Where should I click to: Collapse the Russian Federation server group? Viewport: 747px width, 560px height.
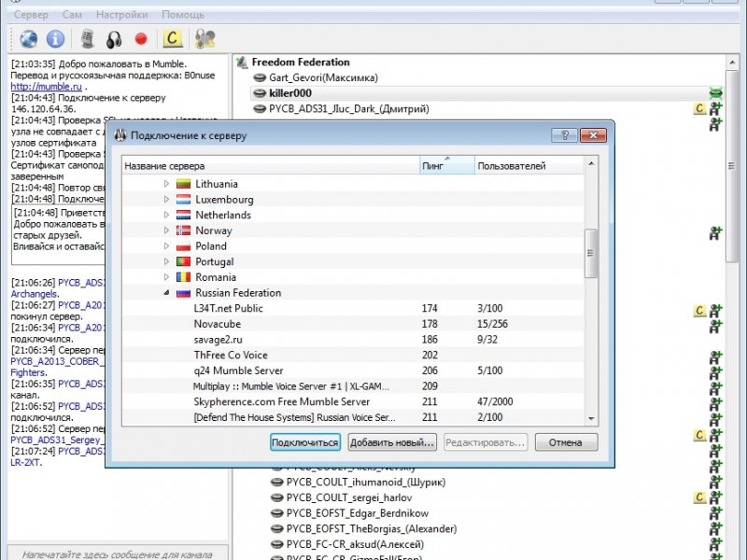point(166,292)
